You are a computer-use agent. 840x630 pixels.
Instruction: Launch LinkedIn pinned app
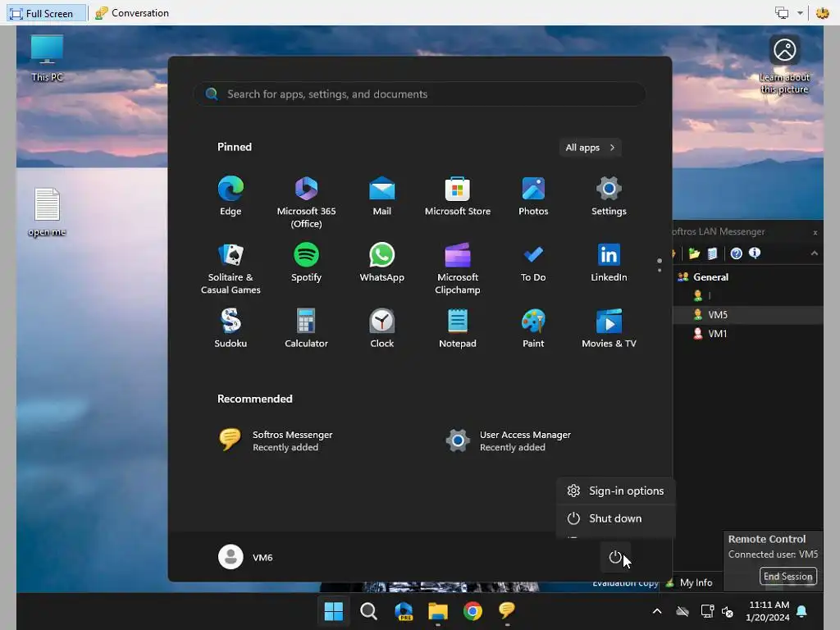(609, 262)
